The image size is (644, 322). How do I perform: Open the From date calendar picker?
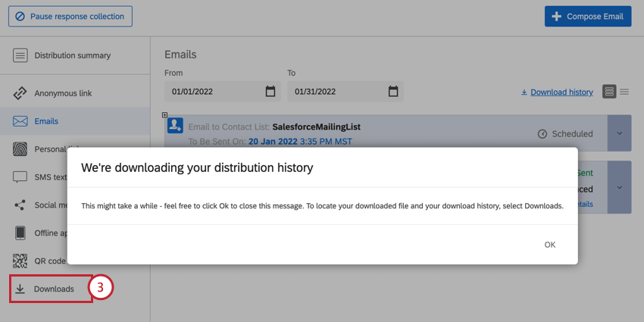(x=270, y=92)
